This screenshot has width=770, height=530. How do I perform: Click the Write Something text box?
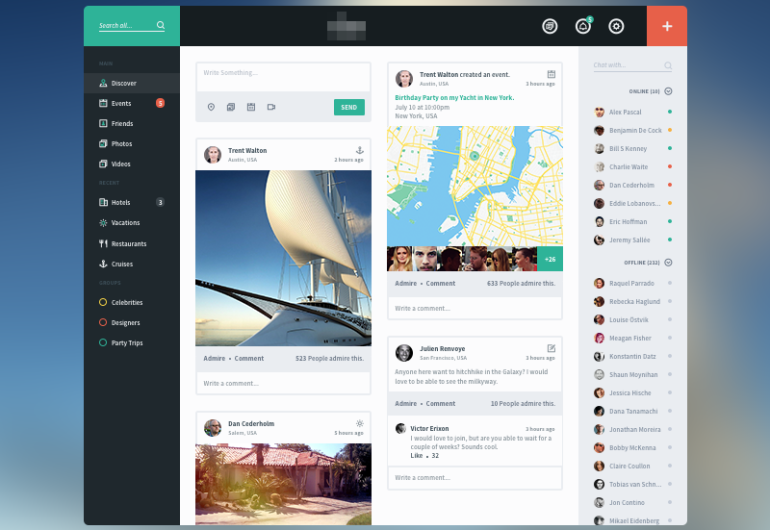click(x=282, y=73)
